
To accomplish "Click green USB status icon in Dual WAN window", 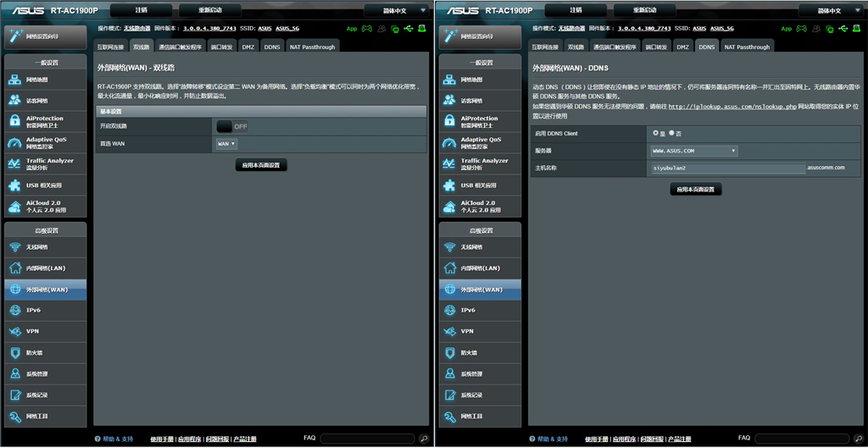I will [408, 28].
